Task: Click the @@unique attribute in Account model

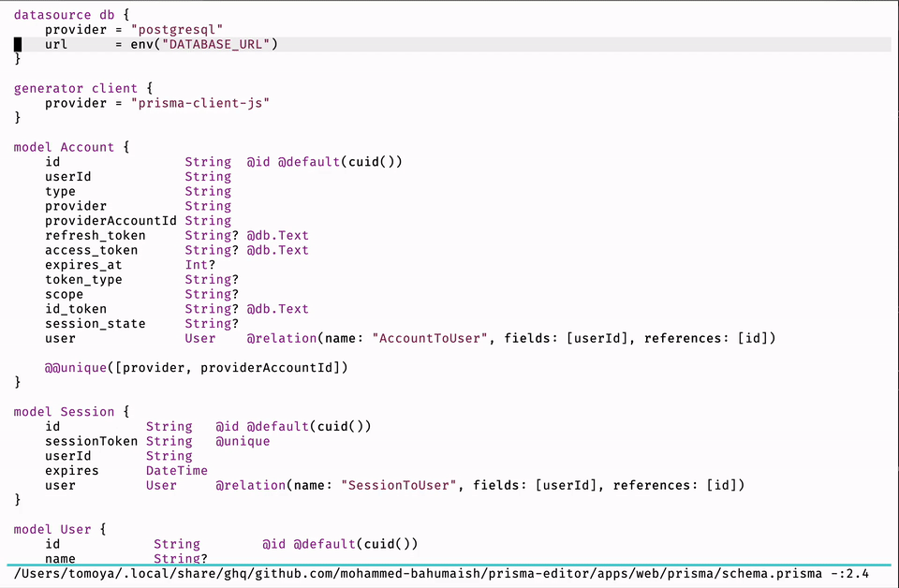Action: (x=76, y=368)
